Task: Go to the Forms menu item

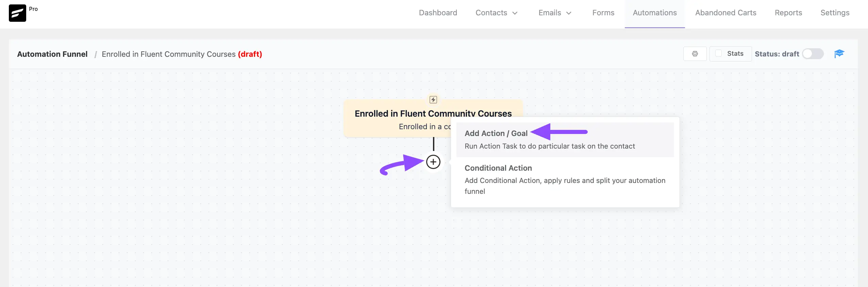Action: [603, 13]
